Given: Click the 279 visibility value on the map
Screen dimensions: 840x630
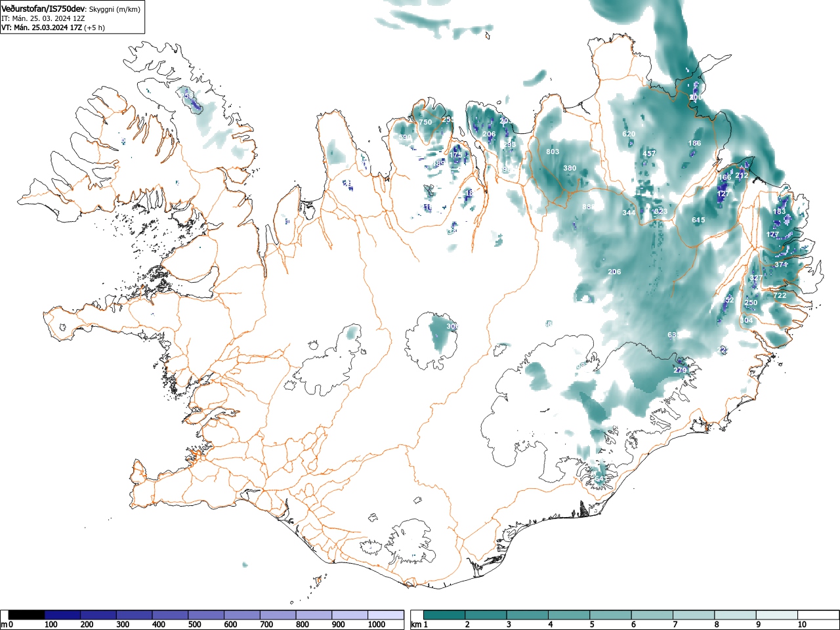Looking at the screenshot, I should pyautogui.click(x=680, y=370).
